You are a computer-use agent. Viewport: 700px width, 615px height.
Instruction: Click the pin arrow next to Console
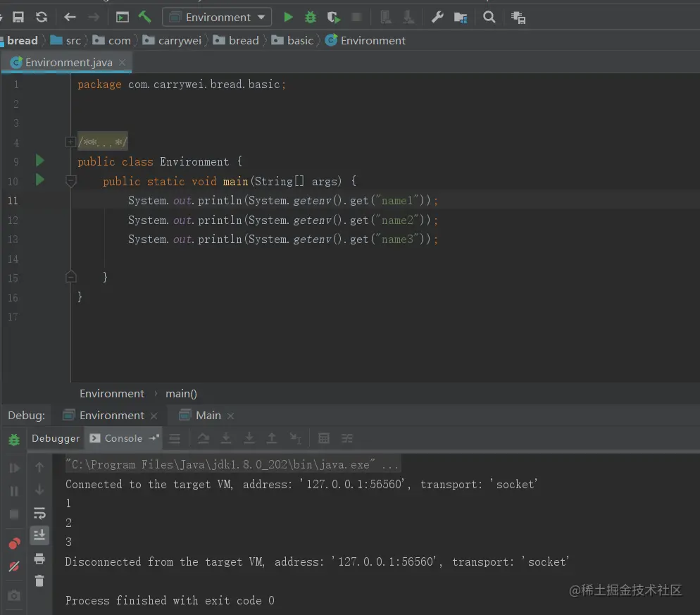click(x=154, y=438)
